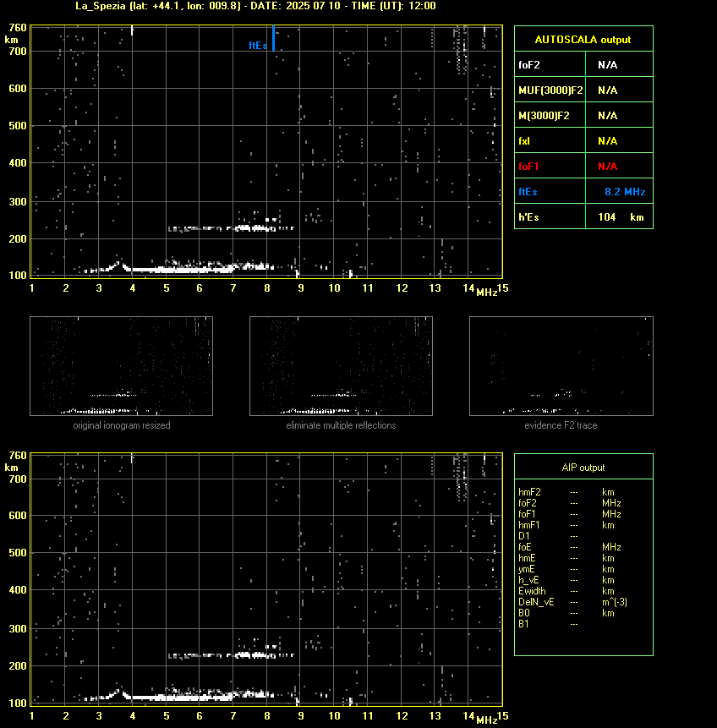Click the red foF1 label in AUTOSCALA
Viewport: 717px width, 728px height.
pyautogui.click(x=528, y=167)
